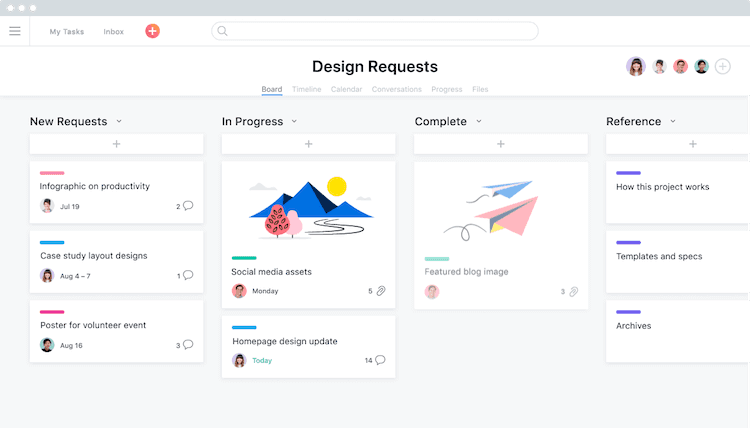Click pink tag on Infographic on productivity card
This screenshot has height=428, width=750.
(52, 173)
